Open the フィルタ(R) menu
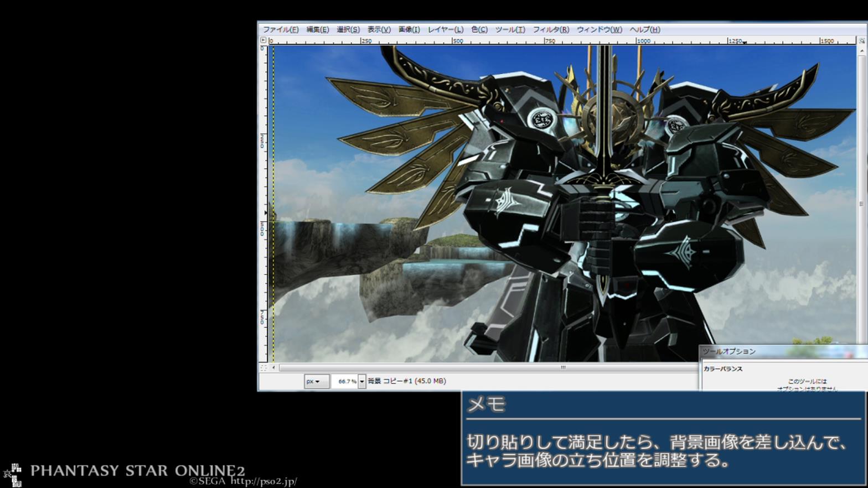The image size is (868, 488). pyautogui.click(x=551, y=29)
